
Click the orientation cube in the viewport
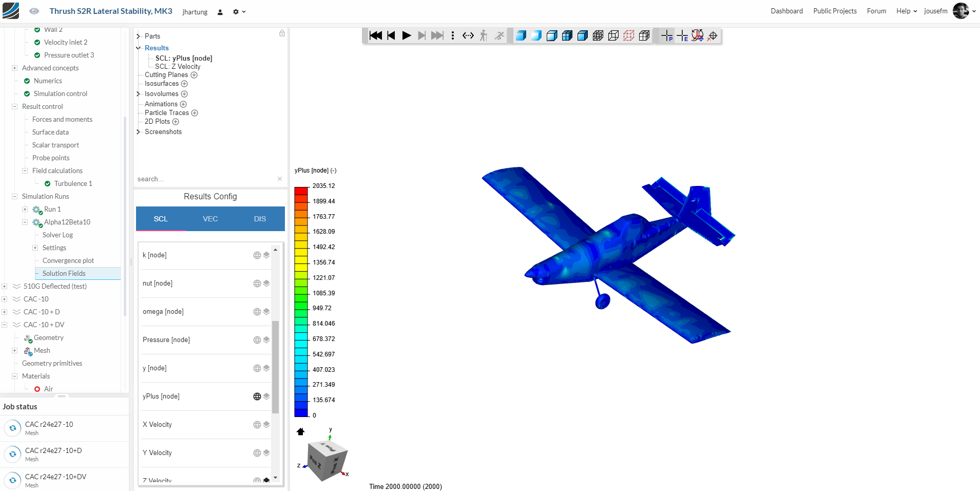tap(327, 461)
